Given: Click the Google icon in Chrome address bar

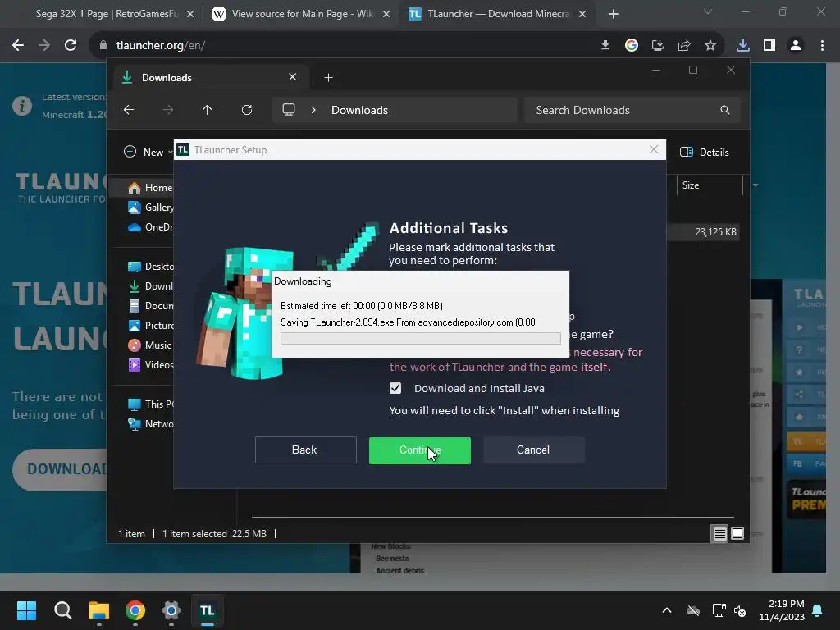Looking at the screenshot, I should 632,46.
